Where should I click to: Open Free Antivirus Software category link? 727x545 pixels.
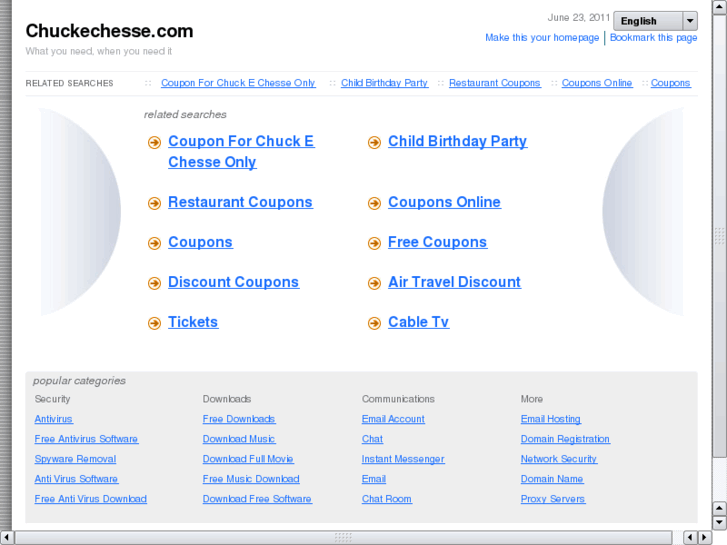click(x=86, y=439)
